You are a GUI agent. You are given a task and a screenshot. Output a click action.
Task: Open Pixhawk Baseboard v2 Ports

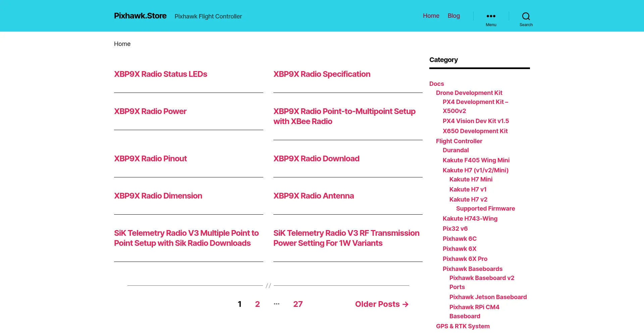[482, 282]
